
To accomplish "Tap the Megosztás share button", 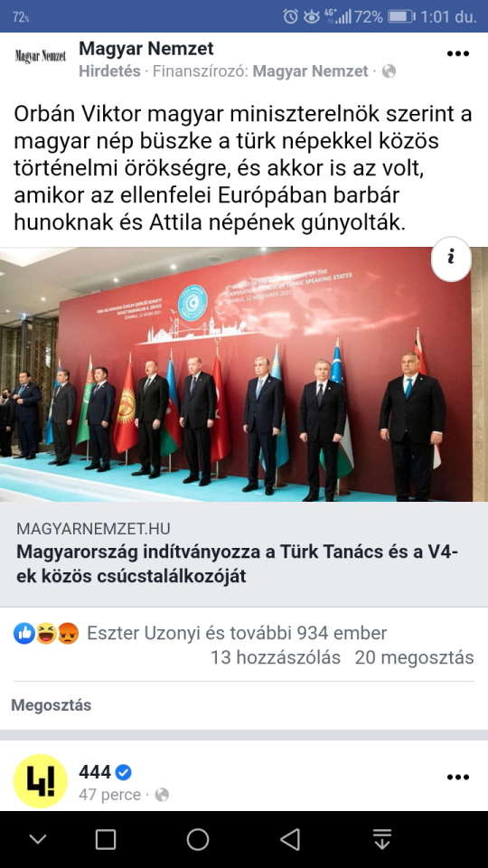I will [51, 705].
